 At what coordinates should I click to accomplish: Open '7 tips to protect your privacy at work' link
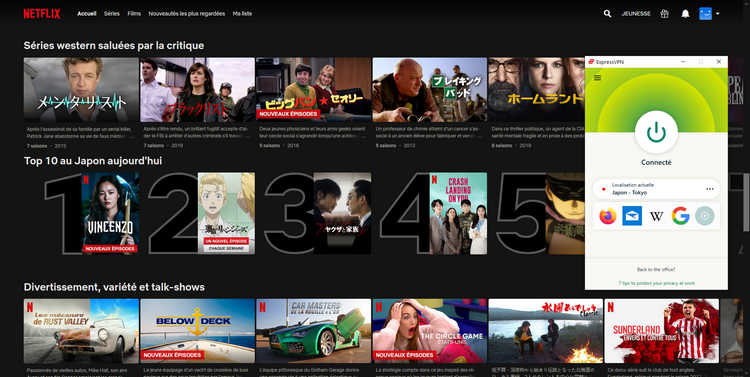pyautogui.click(x=656, y=283)
